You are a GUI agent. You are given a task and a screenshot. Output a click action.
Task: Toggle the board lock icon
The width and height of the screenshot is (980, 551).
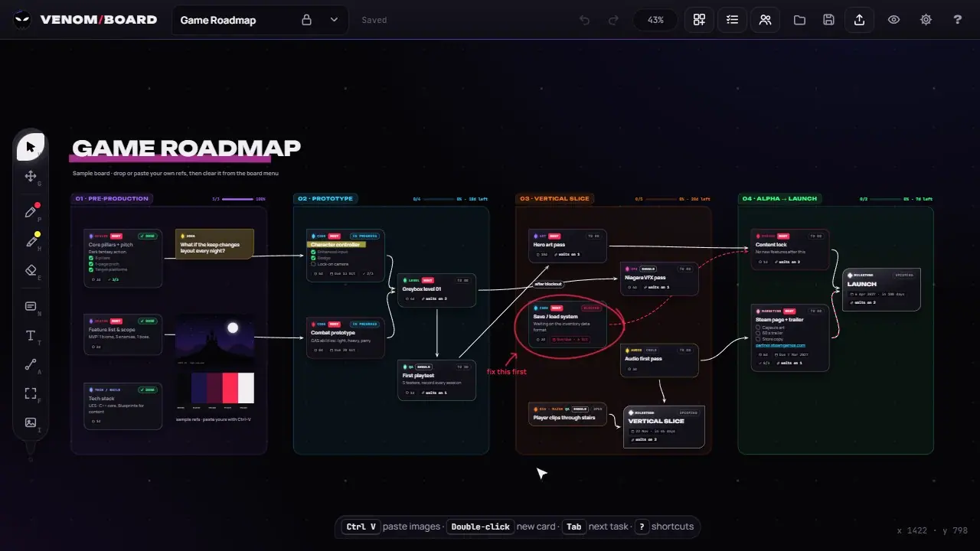coord(306,20)
